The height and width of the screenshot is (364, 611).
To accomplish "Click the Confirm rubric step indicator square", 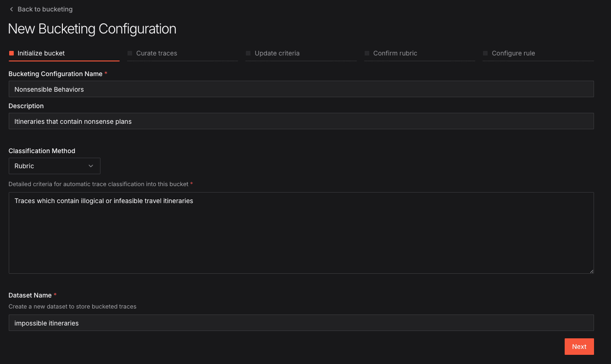I will coord(367,53).
